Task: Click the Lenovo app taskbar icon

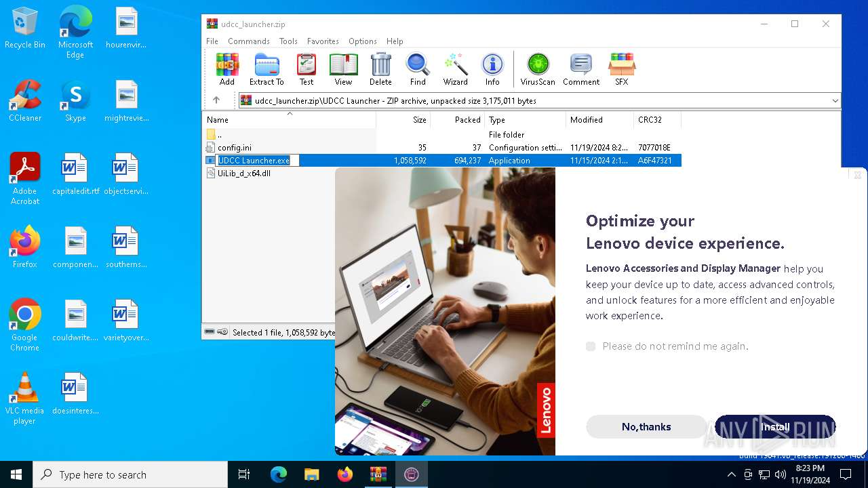Action: coord(411,474)
